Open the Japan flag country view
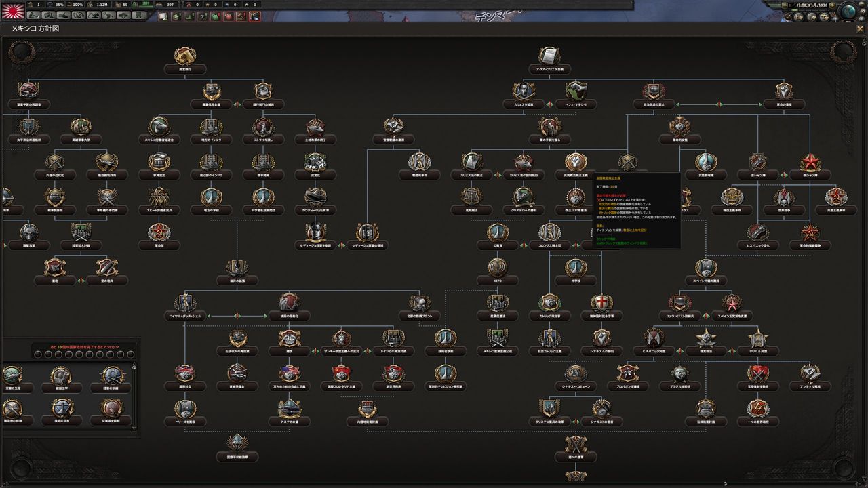 (14, 10)
